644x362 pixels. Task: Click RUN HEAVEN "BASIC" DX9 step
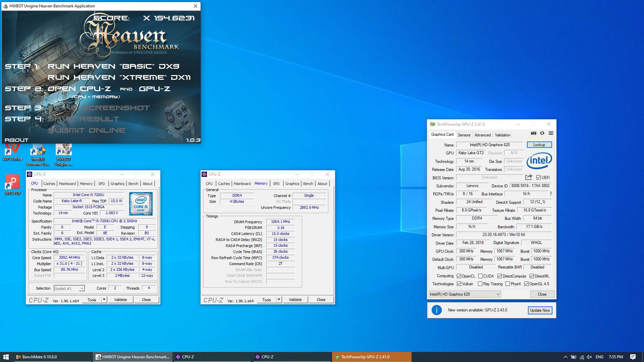[113, 66]
